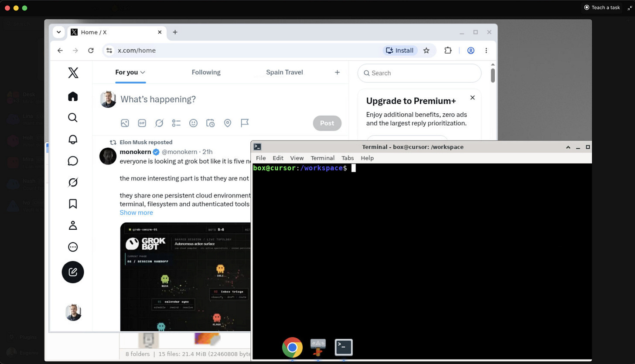Open Bookmarks in the X sidebar
Screen dimensions: 635x364
point(73,204)
